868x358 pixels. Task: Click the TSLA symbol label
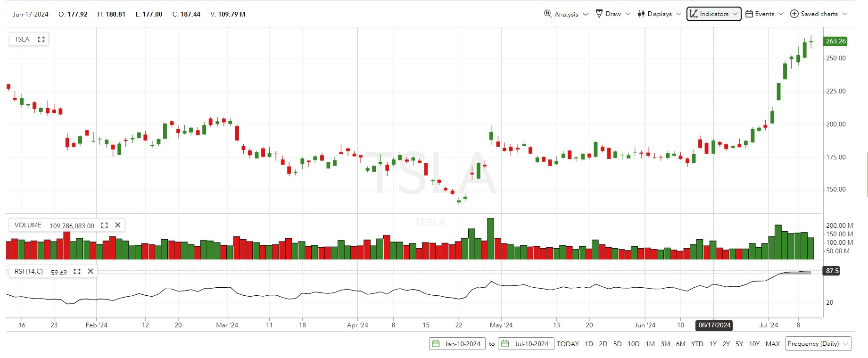pyautogui.click(x=22, y=39)
